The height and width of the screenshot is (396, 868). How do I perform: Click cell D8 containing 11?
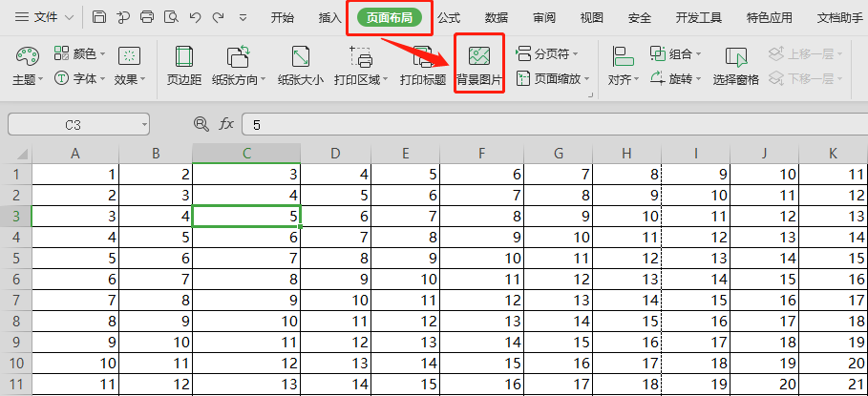(x=336, y=321)
